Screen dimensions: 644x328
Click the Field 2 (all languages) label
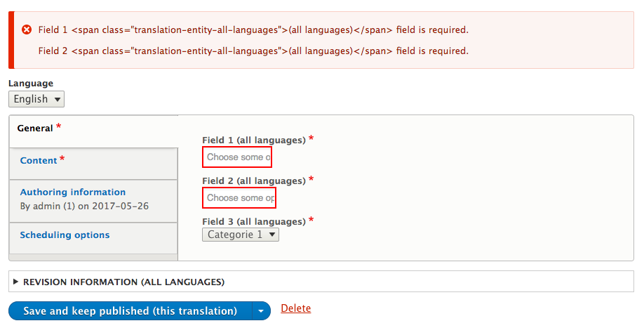point(254,181)
